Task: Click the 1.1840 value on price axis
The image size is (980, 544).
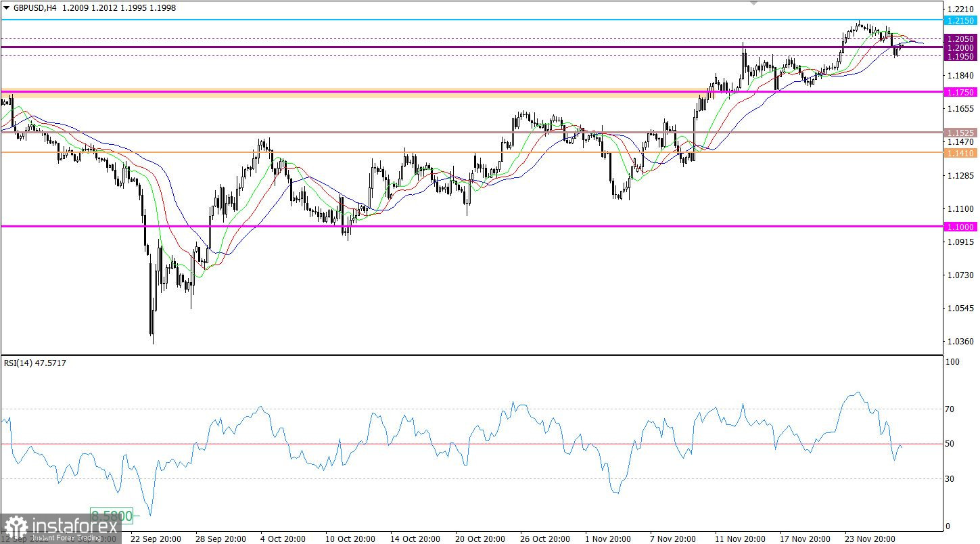Action: click(960, 75)
